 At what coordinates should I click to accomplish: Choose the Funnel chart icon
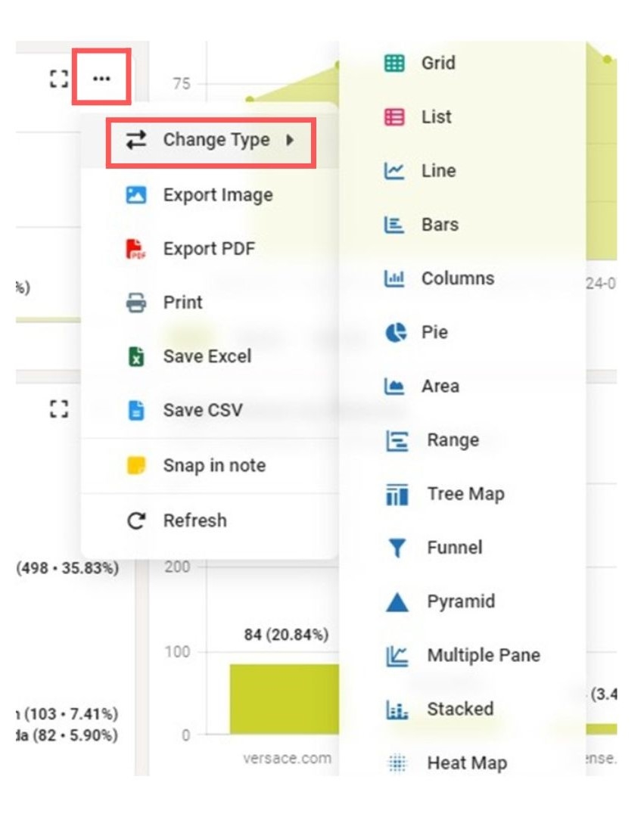[397, 548]
